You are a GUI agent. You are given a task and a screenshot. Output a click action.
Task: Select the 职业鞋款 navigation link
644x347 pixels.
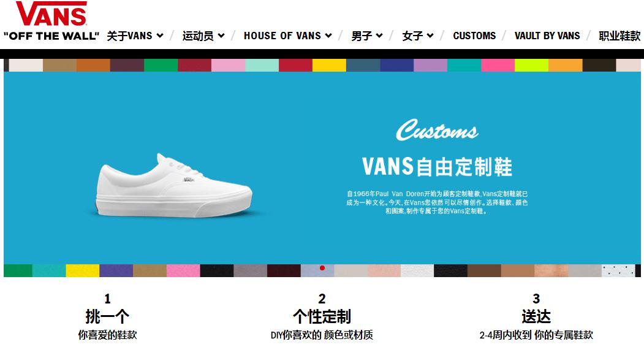pyautogui.click(x=619, y=36)
